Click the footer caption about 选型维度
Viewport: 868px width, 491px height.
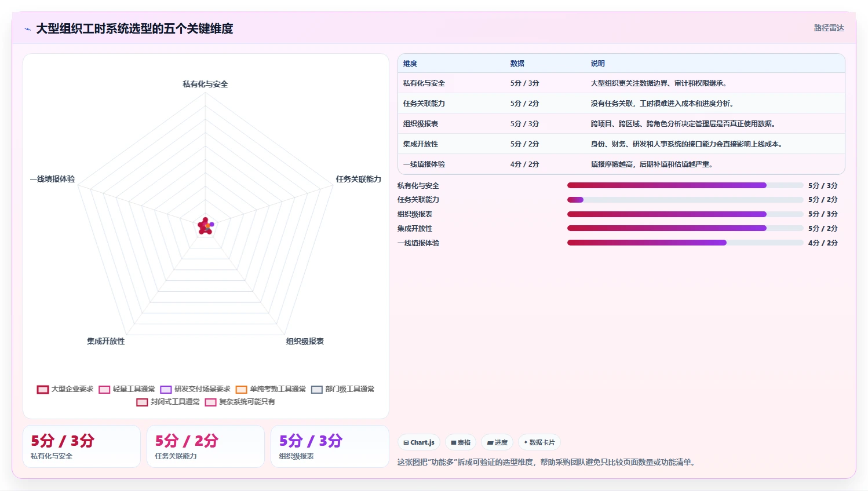[548, 462]
